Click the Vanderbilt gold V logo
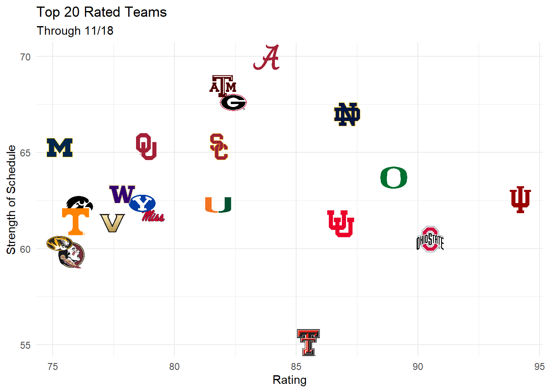 [112, 223]
